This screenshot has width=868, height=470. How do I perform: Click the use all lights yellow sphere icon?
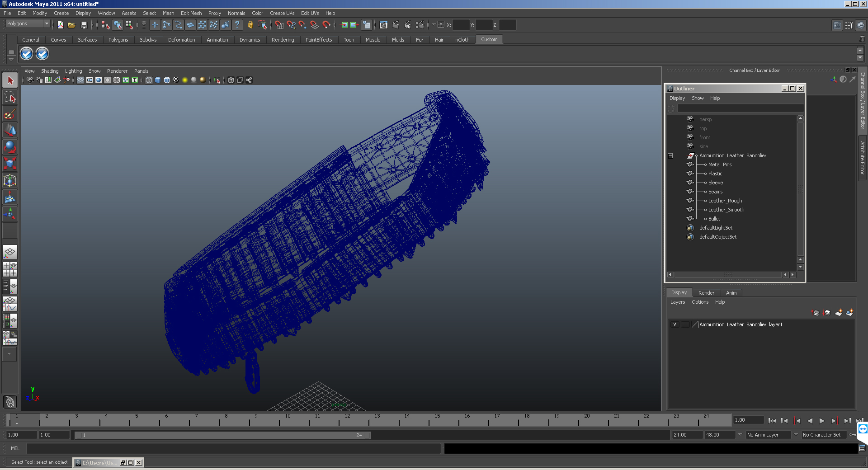tap(185, 80)
